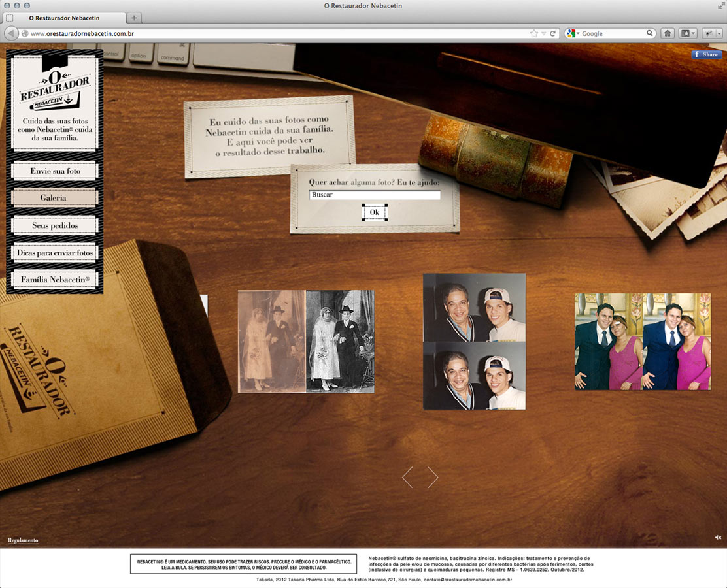727x588 pixels.
Task: Expand the arrow beside the rightmost toolbar icon
Action: click(719, 33)
